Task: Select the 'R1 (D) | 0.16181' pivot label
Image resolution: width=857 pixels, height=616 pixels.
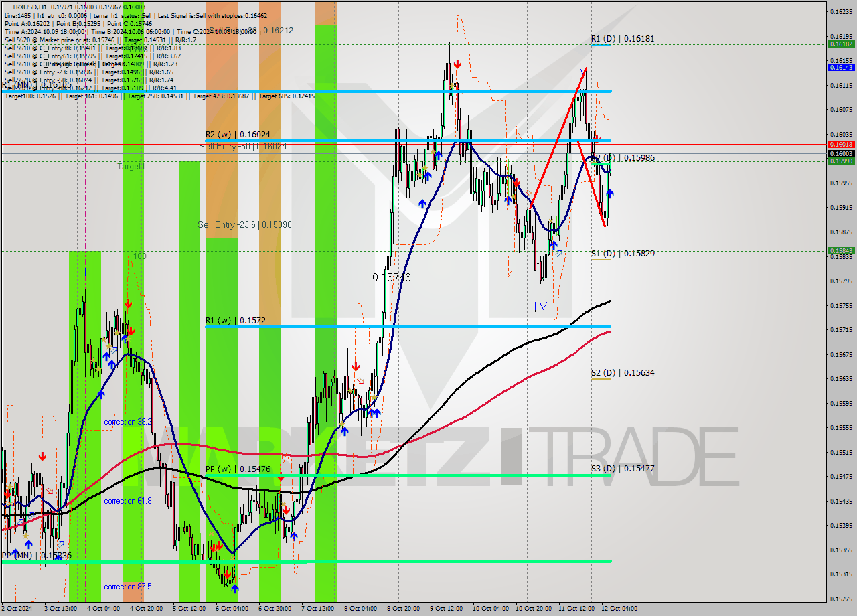Action: (x=623, y=39)
